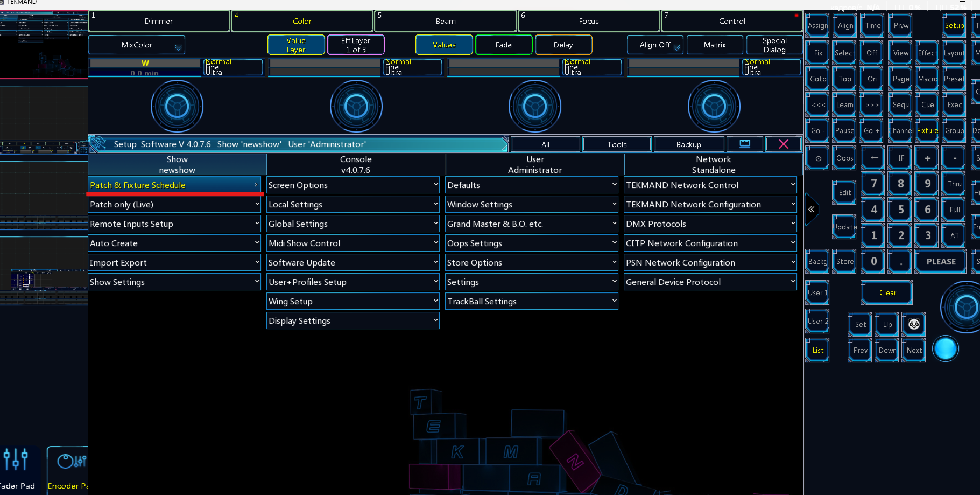Toggle the Matrix button
Screen dimensions: 980x495
715,45
